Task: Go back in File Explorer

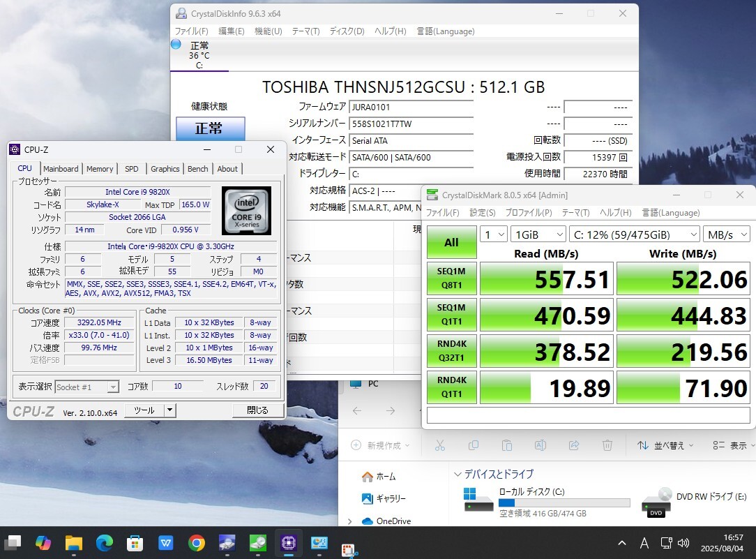Action: click(x=357, y=411)
